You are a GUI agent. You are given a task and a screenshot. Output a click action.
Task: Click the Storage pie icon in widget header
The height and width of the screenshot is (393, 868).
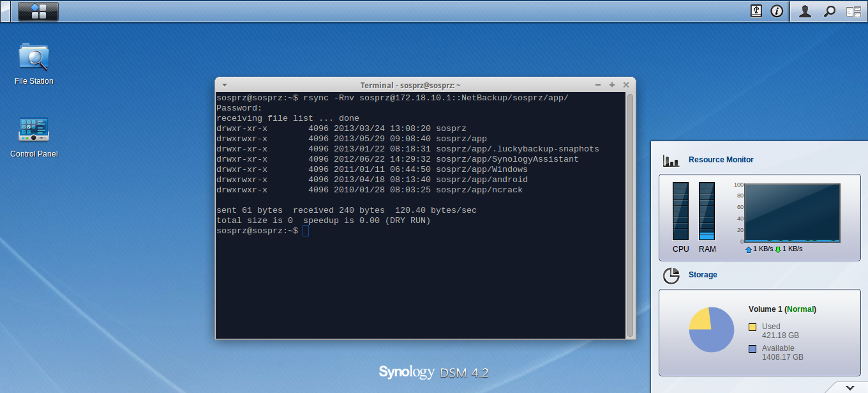[x=671, y=275]
